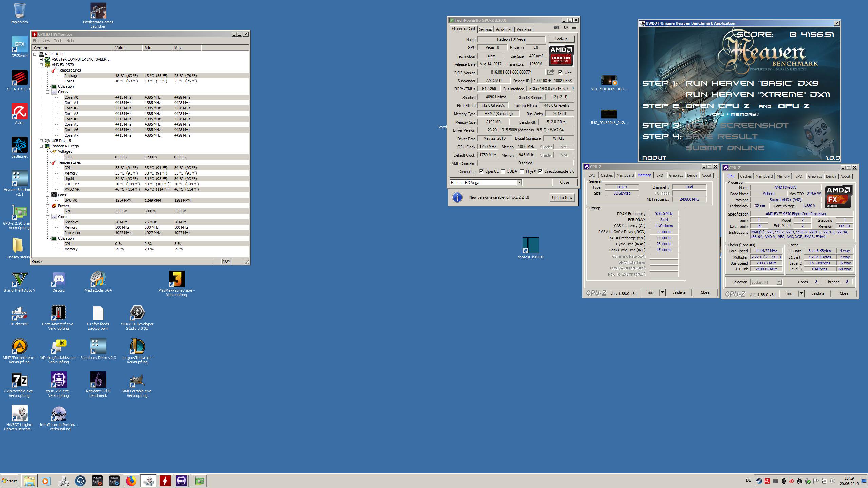This screenshot has height=488, width=868.
Task: Open the Battle.net desktop icon
Action: point(19,145)
